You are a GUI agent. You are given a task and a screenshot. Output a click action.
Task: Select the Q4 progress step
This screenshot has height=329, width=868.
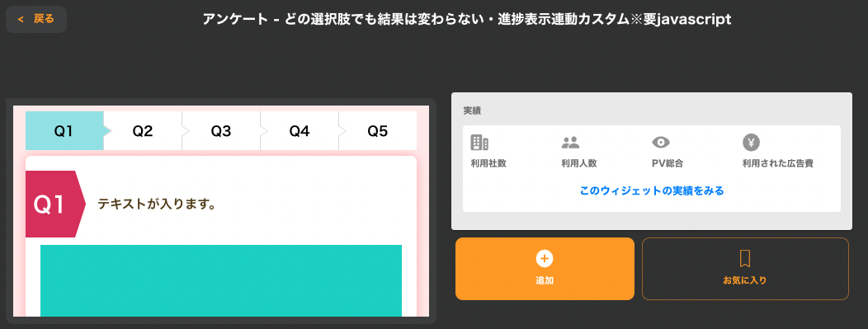pos(300,131)
